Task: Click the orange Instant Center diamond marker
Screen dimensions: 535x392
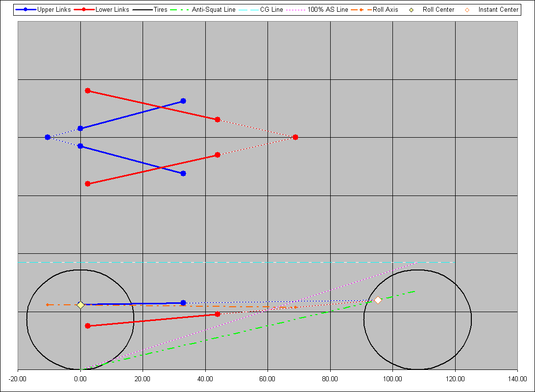Action: click(378, 300)
